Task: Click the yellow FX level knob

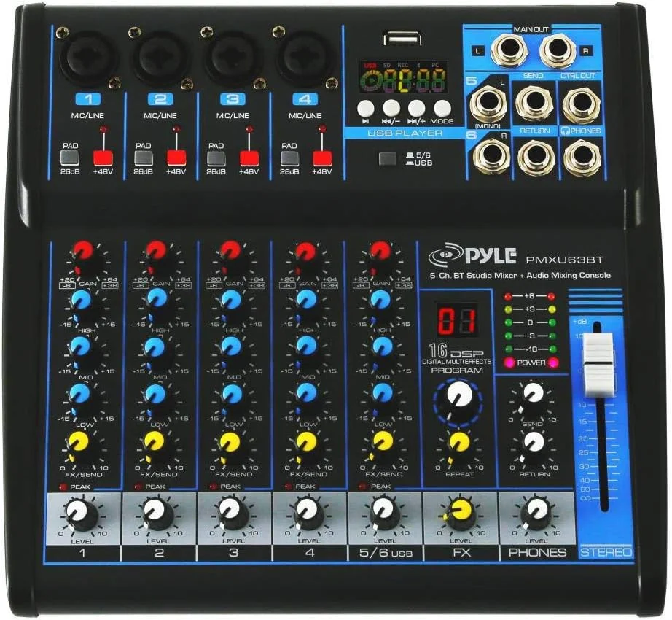Action: [460, 513]
